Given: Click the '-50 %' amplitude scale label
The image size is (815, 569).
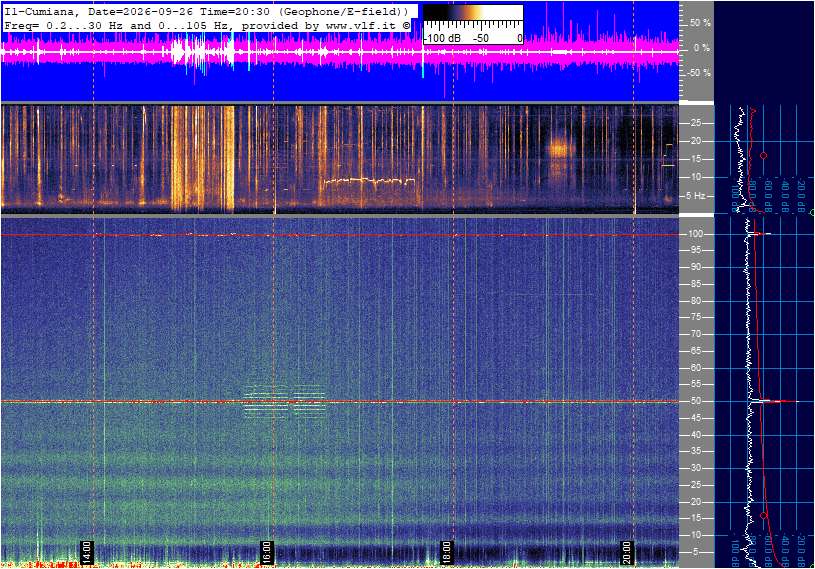Looking at the screenshot, I should [x=698, y=73].
